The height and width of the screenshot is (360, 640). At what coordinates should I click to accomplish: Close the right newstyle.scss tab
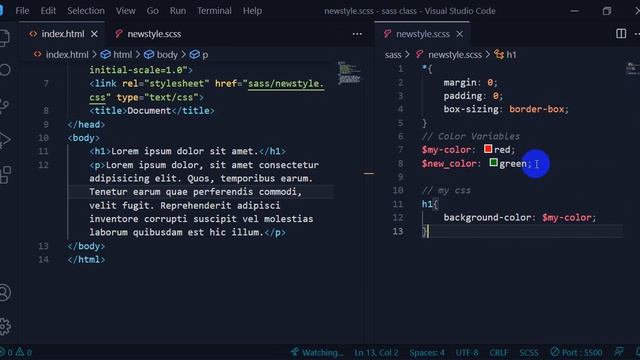point(460,34)
